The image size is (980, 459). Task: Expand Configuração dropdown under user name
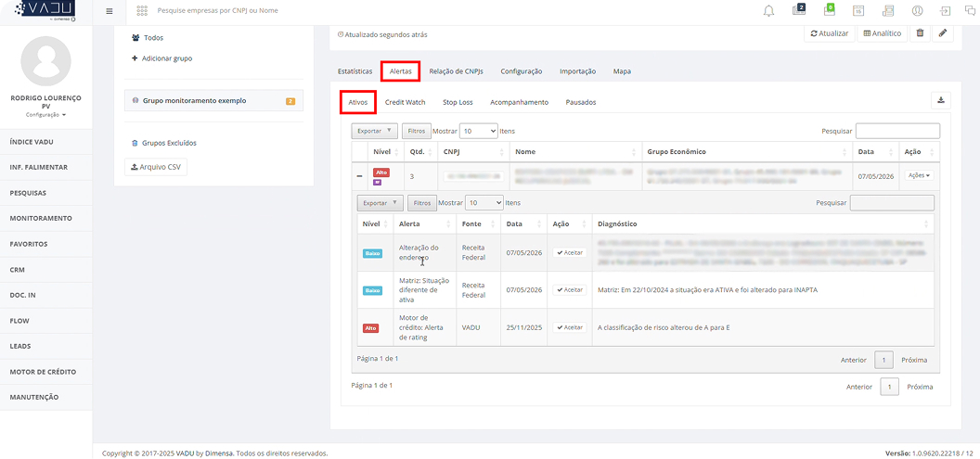[x=46, y=115]
